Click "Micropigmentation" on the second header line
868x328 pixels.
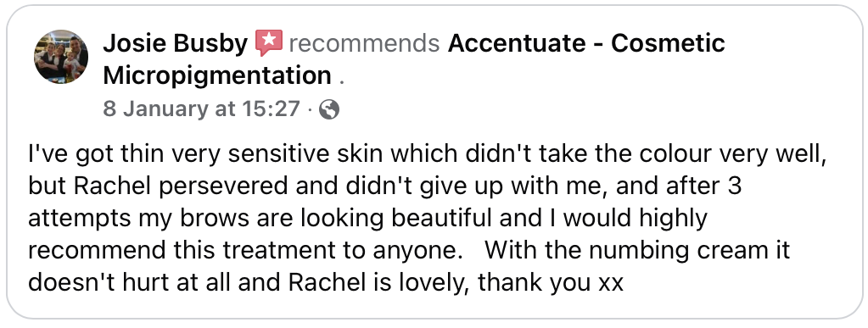point(217,75)
